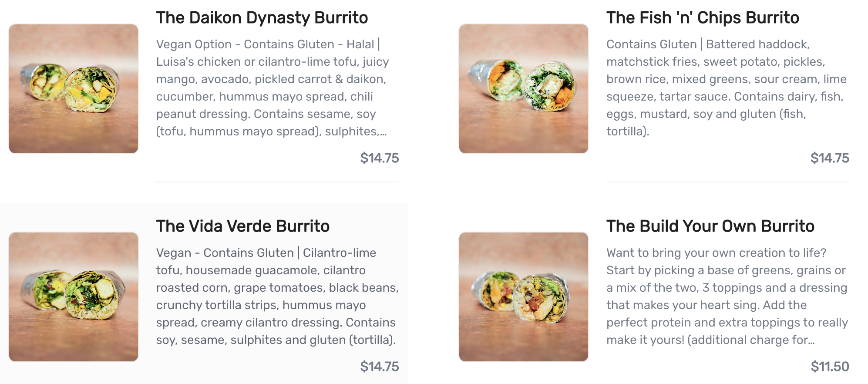Viewport: 868px width, 384px height.
Task: Click the 'Vegan - Contains Gluten' label on Vida Verde
Action: [x=225, y=253]
